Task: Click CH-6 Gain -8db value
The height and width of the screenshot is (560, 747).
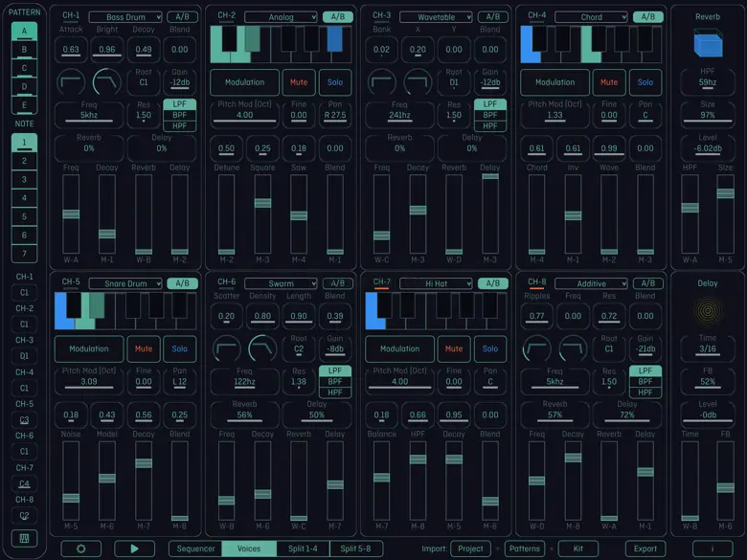Action: 335,348
